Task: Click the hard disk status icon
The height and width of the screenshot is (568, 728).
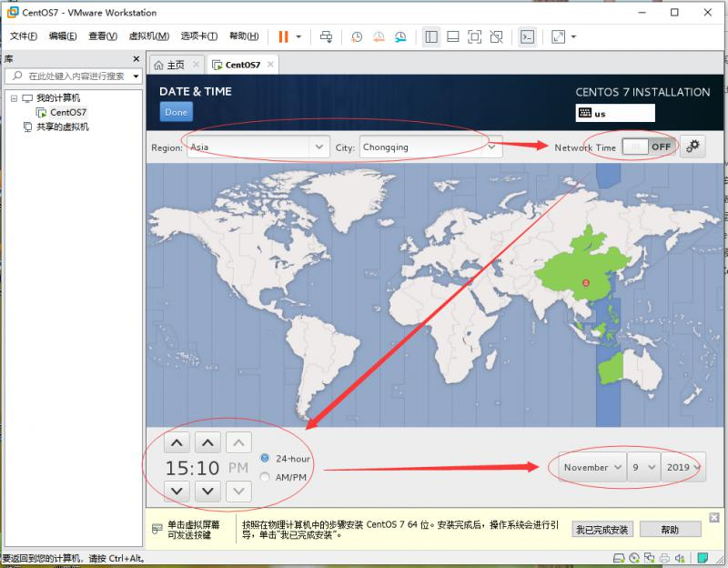Action: (x=619, y=558)
